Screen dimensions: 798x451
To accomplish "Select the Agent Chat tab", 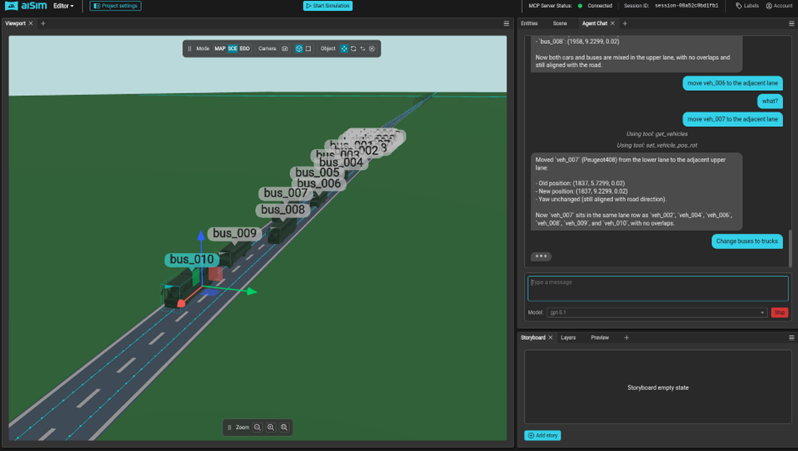I will [x=594, y=23].
